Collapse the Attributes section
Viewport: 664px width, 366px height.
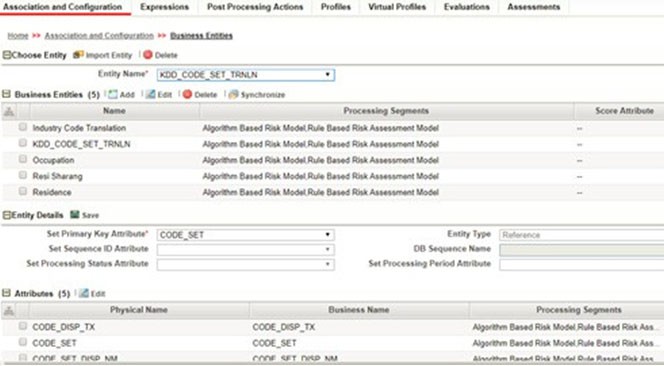coord(6,293)
